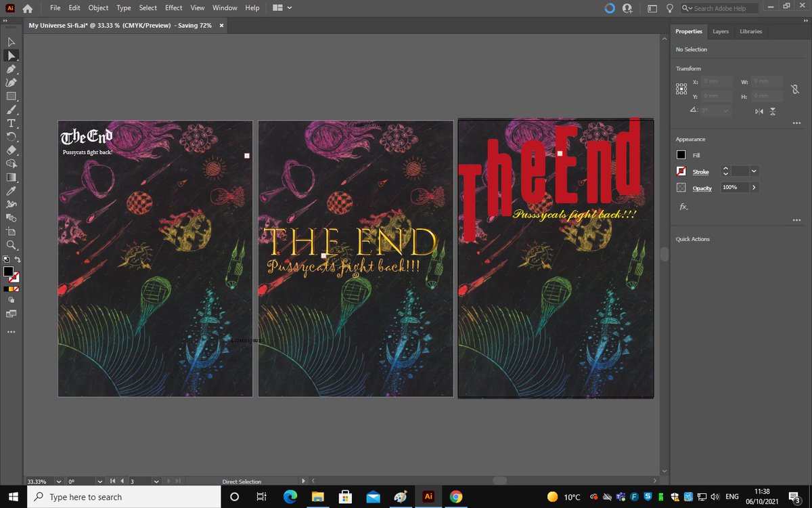The width and height of the screenshot is (812, 508).
Task: Set the Gradient fill mode button
Action: click(12, 289)
